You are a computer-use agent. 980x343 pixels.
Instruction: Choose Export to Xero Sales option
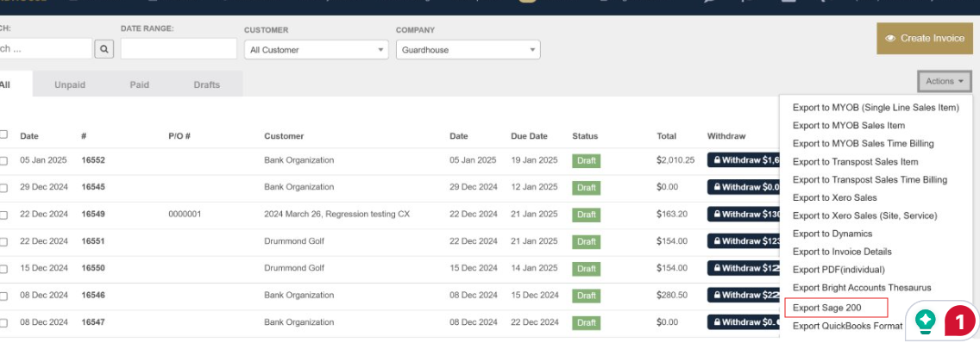[x=834, y=197]
